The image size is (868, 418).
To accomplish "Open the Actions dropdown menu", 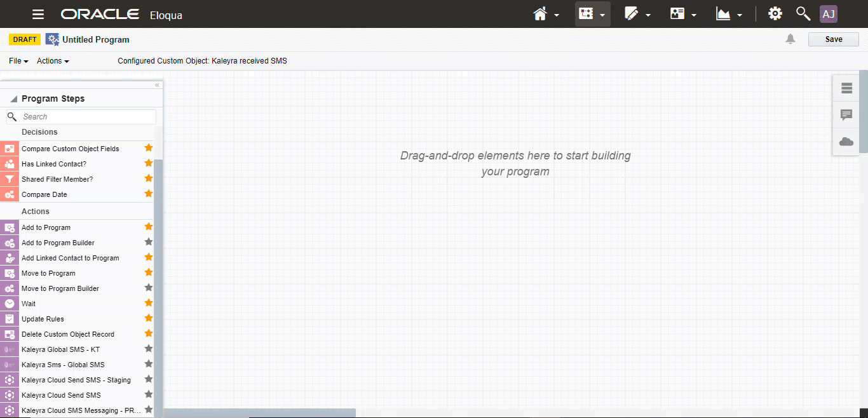I will point(53,61).
